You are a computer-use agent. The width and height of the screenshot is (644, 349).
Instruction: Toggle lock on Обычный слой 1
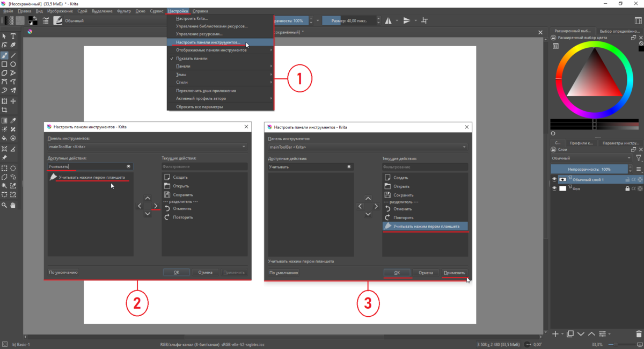coord(627,179)
